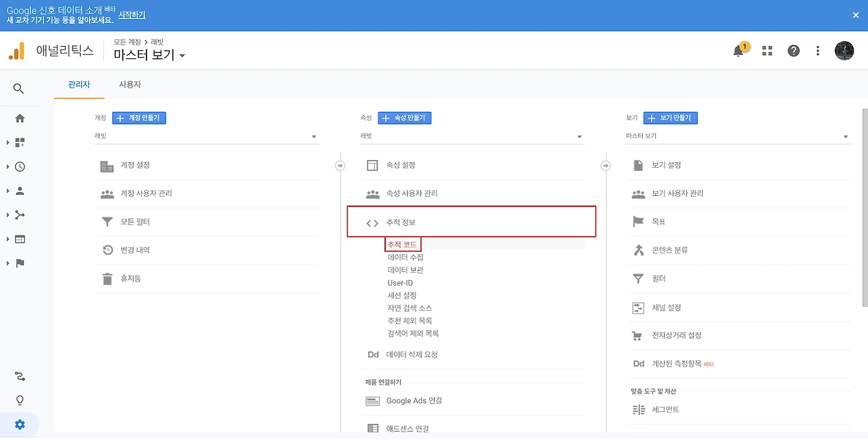This screenshot has height=439, width=868.
Task: Select User-ID submenu item
Action: (x=400, y=283)
